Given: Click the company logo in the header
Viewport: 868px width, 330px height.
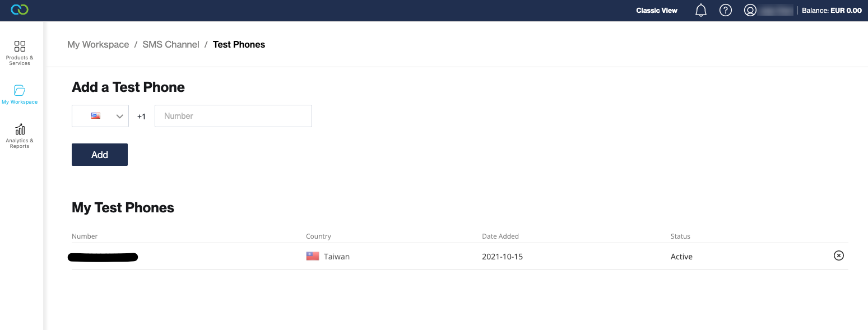Looking at the screenshot, I should [x=20, y=10].
